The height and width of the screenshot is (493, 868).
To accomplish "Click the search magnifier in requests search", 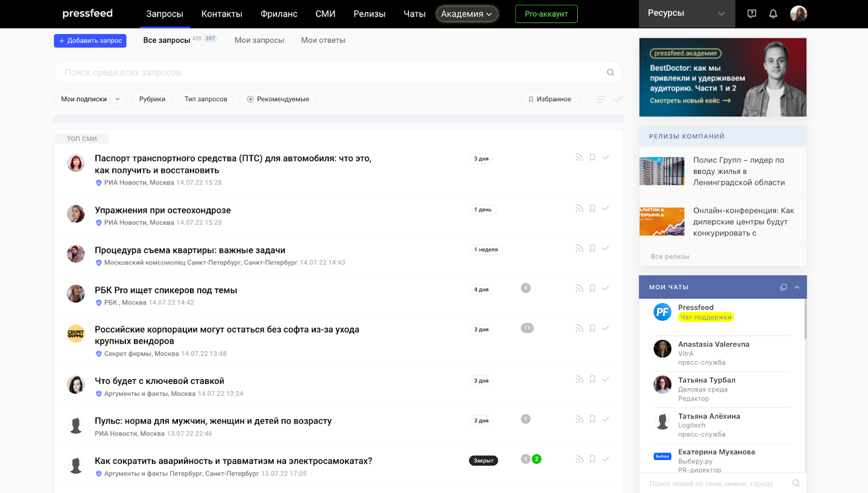I will coord(610,72).
